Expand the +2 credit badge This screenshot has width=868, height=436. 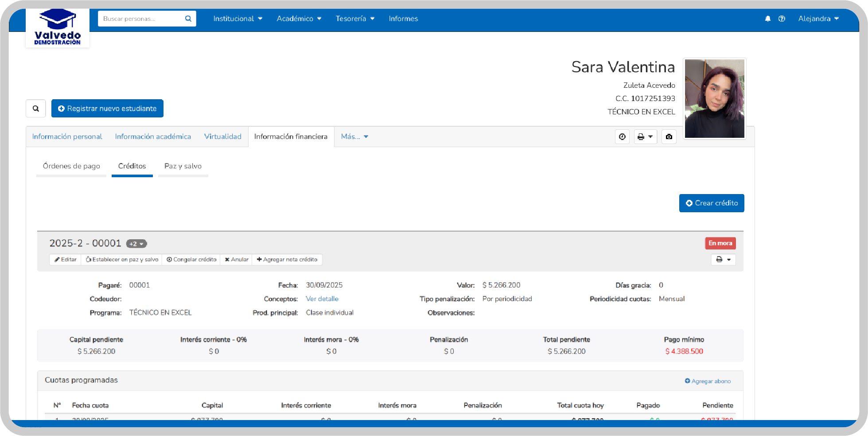136,244
